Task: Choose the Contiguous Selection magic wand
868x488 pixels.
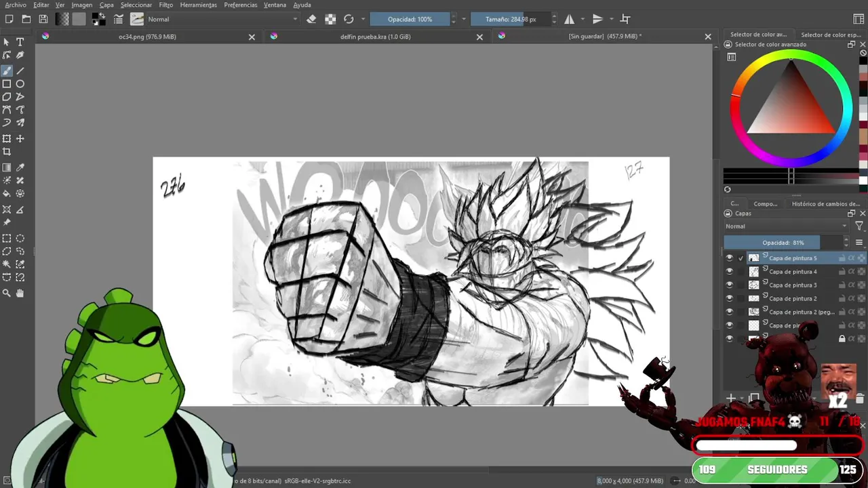Action: pos(7,264)
